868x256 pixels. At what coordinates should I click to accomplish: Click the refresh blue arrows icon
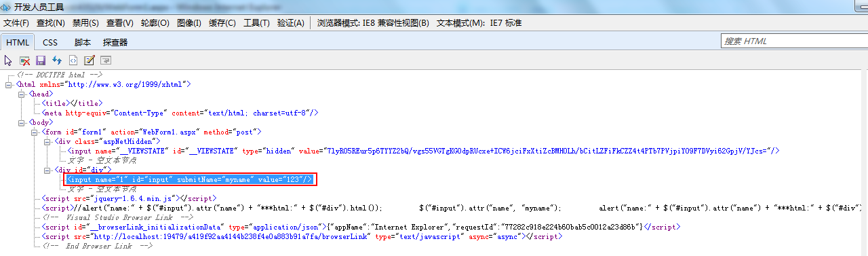[x=57, y=60]
